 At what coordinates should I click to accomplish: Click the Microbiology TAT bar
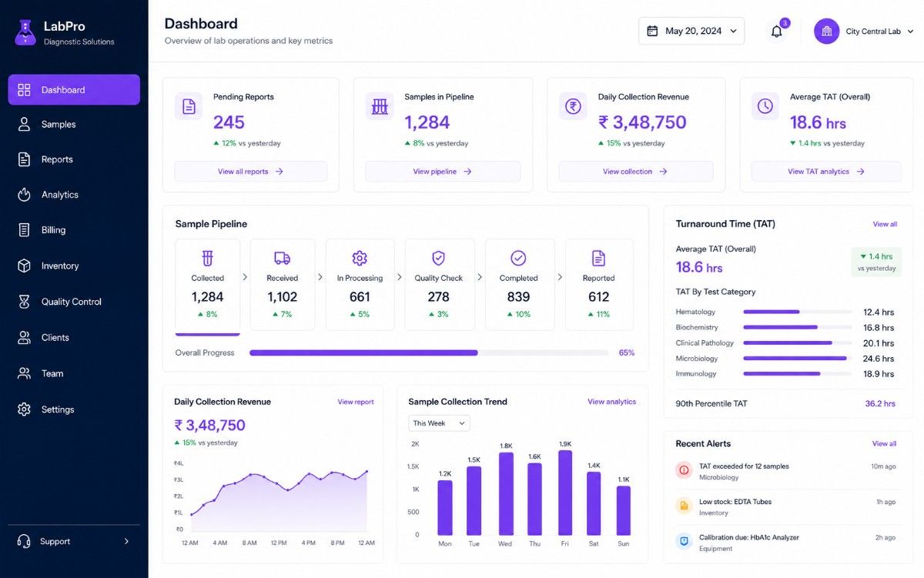coord(798,358)
